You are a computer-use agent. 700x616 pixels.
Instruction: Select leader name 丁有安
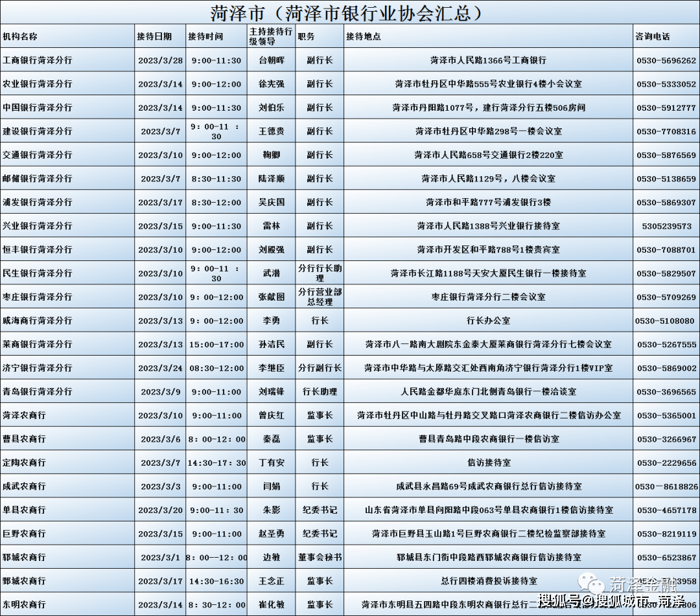[272, 462]
